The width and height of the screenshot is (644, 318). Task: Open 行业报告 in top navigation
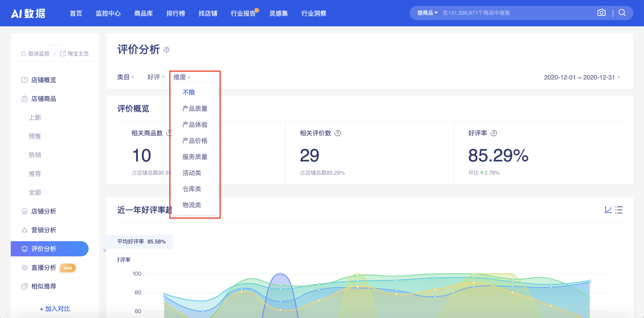click(x=243, y=13)
